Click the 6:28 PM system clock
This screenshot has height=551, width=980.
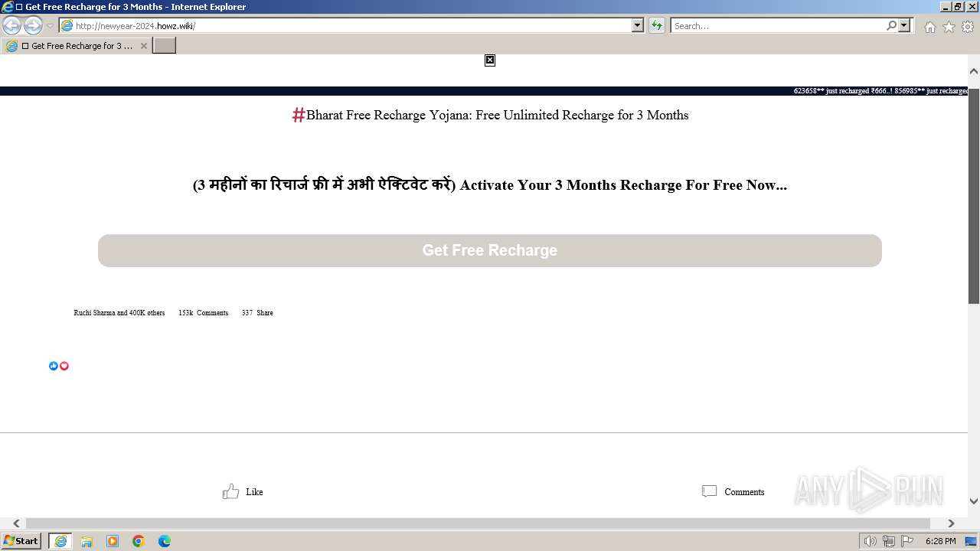coord(940,541)
